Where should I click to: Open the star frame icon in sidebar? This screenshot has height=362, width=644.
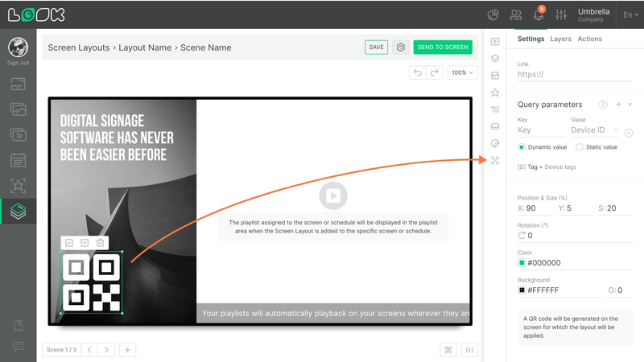[x=18, y=186]
